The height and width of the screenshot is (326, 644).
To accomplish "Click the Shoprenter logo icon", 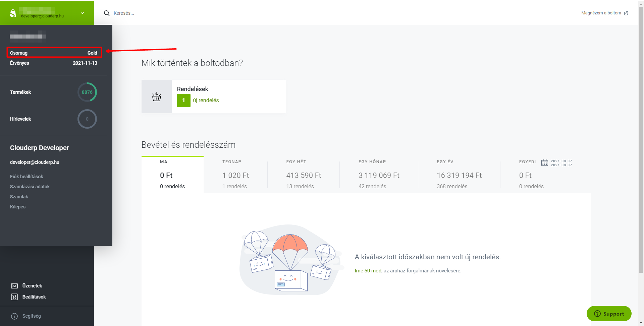I will [13, 13].
